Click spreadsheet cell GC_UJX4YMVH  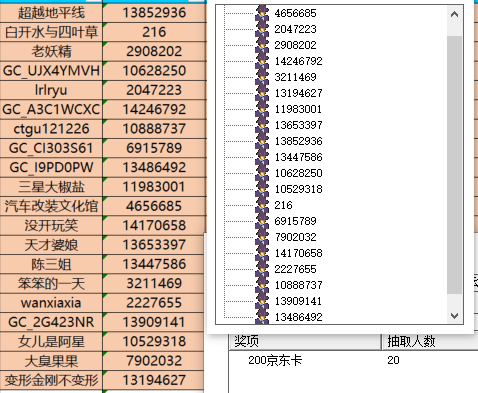pos(51,71)
